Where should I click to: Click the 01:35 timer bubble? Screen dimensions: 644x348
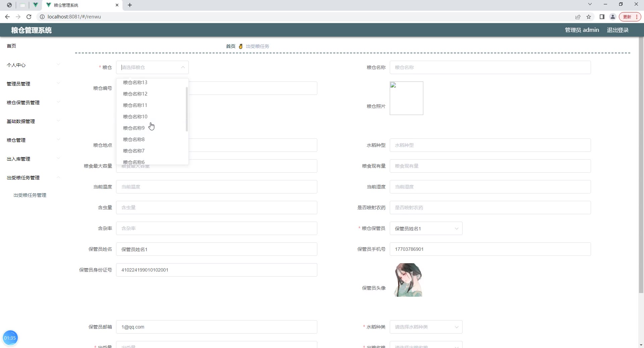[10, 338]
